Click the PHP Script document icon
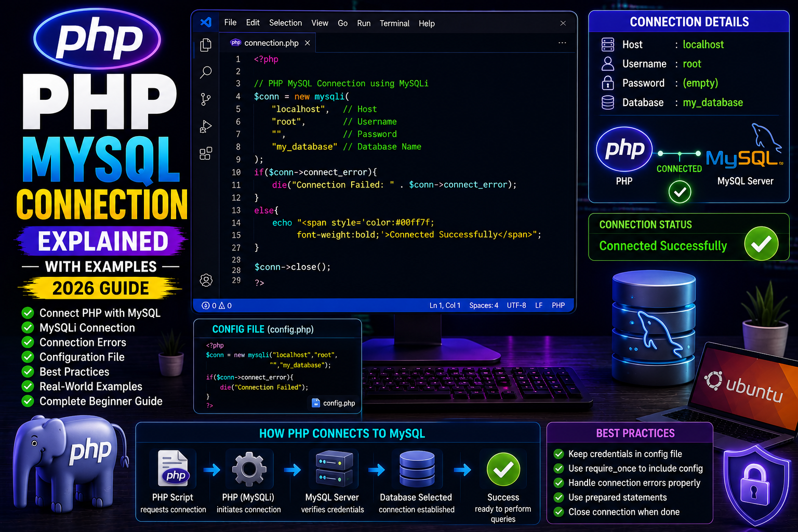This screenshot has height=532, width=798. [x=173, y=469]
